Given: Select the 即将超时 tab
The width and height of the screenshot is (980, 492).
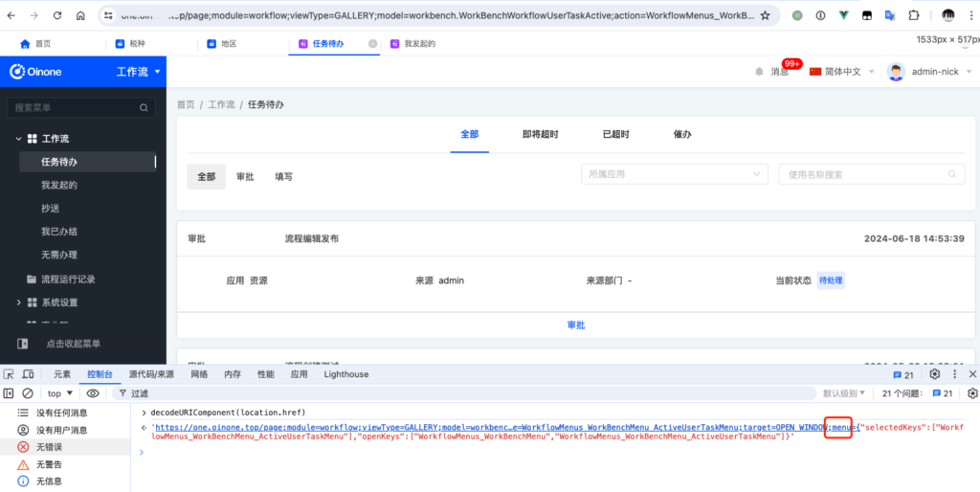Looking at the screenshot, I should (540, 134).
